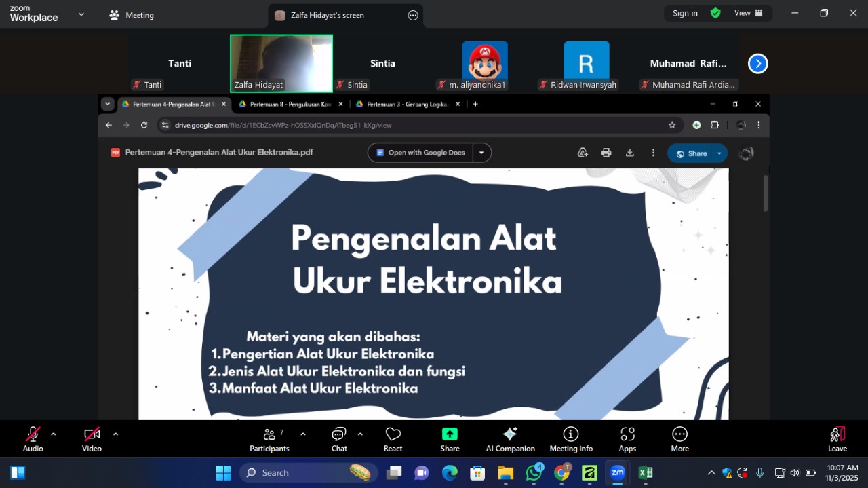The height and width of the screenshot is (488, 868).
Task: Start the camera with Video button
Action: click(x=92, y=439)
